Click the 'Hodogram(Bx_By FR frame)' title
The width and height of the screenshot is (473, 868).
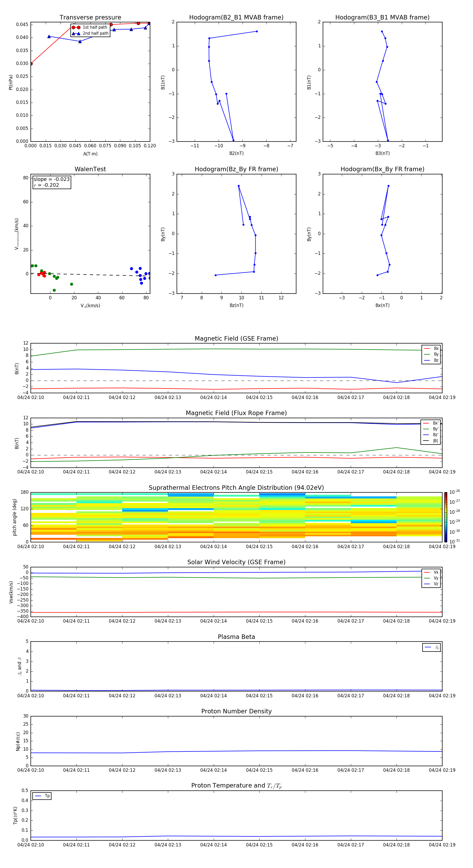(x=382, y=169)
